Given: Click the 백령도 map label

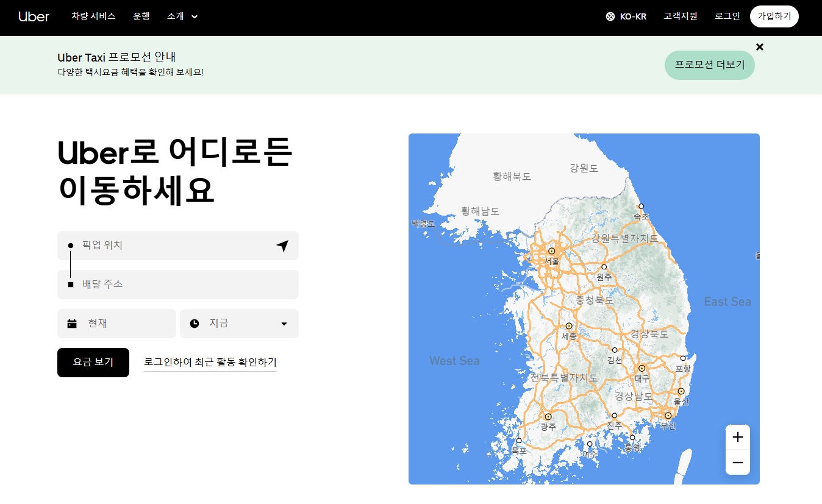Looking at the screenshot, I should (x=424, y=224).
